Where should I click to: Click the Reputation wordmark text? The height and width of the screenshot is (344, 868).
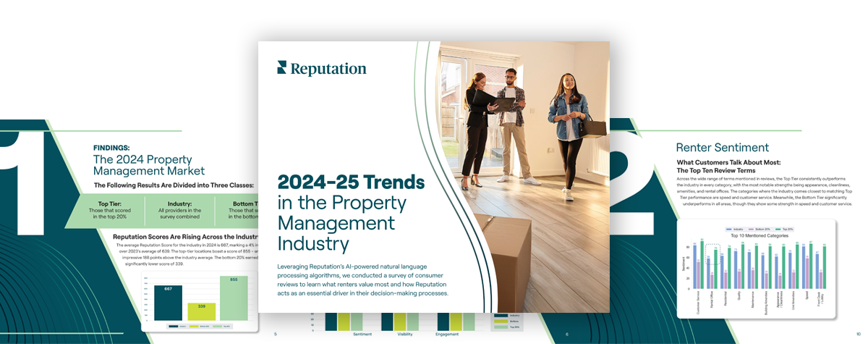click(x=328, y=69)
